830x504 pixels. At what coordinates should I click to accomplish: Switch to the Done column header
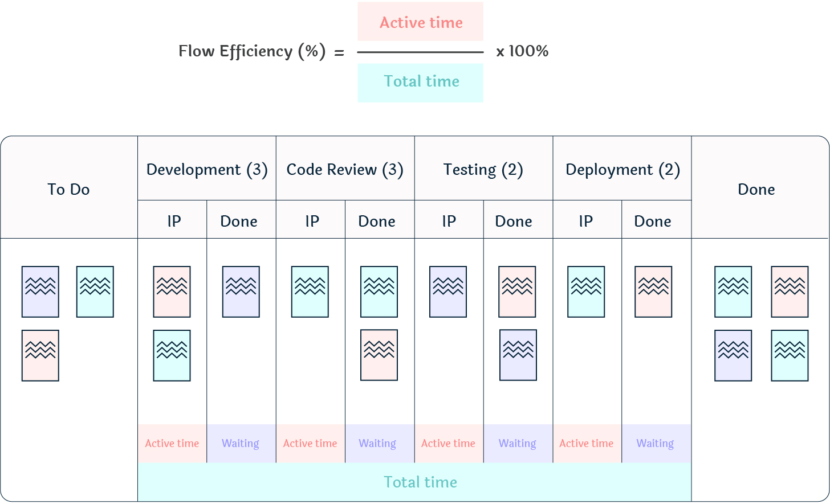point(756,189)
